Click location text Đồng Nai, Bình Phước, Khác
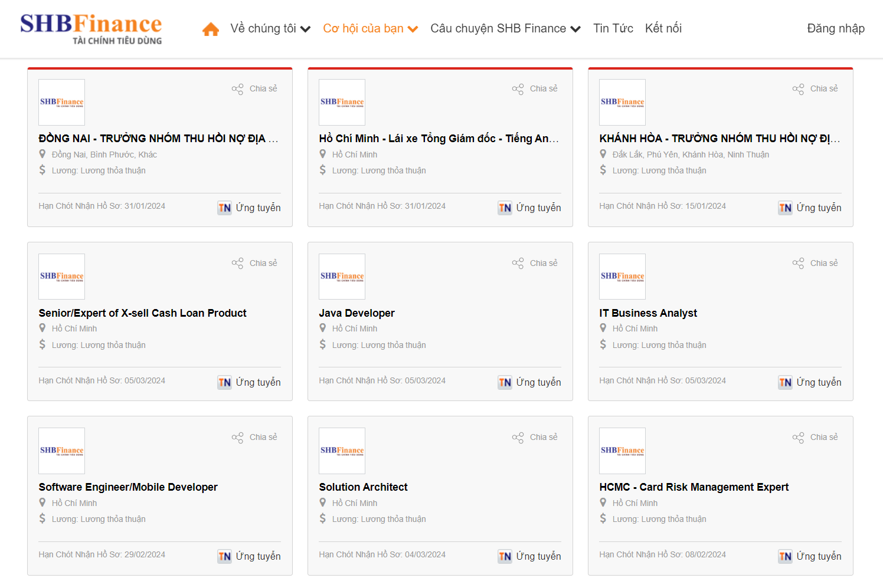 click(x=104, y=155)
